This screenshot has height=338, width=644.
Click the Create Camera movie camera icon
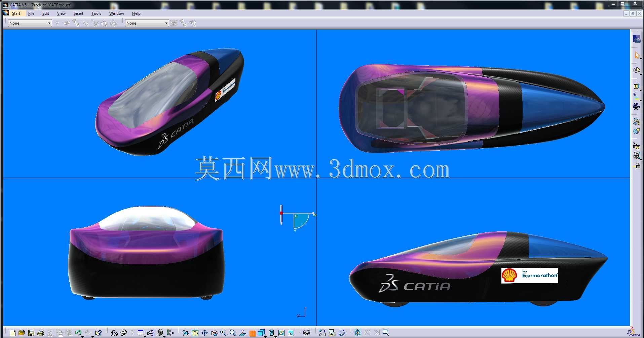click(636, 106)
